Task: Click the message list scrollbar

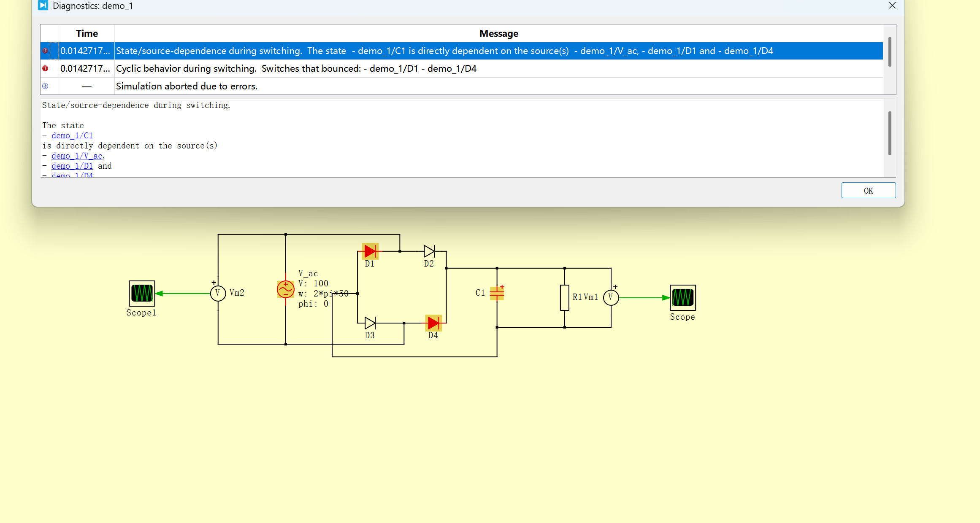Action: point(889,52)
